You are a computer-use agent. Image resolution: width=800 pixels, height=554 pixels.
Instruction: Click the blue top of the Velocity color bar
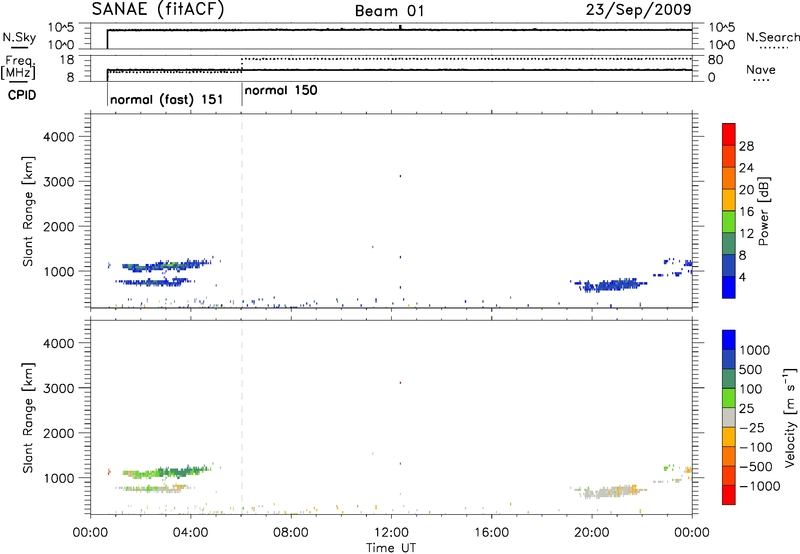pos(729,340)
